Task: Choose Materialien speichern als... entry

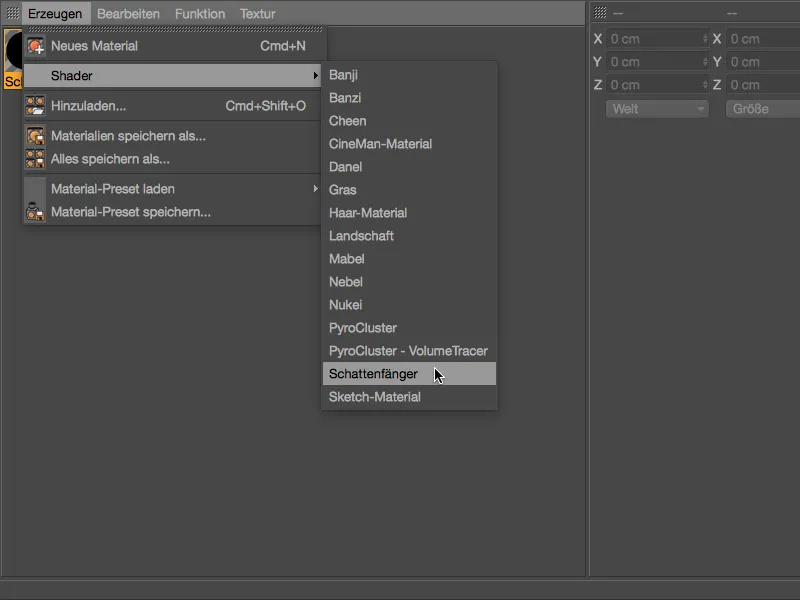Action: coord(172,136)
